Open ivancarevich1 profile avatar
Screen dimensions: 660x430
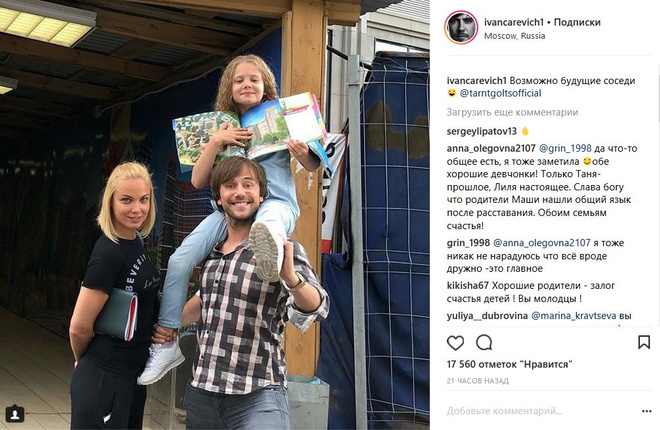pos(461,28)
